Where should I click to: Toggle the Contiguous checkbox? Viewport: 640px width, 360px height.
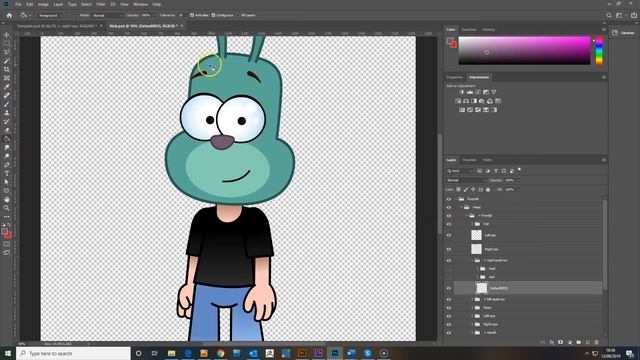click(213, 15)
